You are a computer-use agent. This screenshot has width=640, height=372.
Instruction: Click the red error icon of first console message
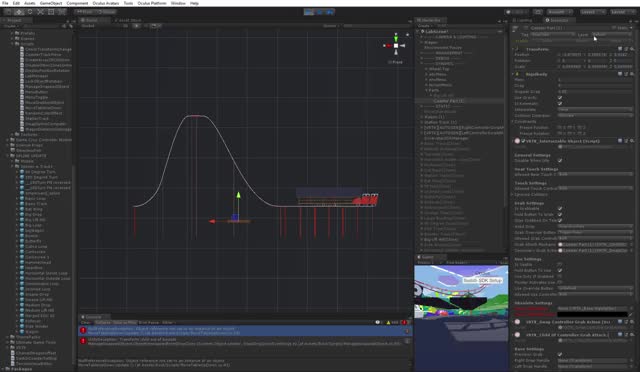click(83, 330)
